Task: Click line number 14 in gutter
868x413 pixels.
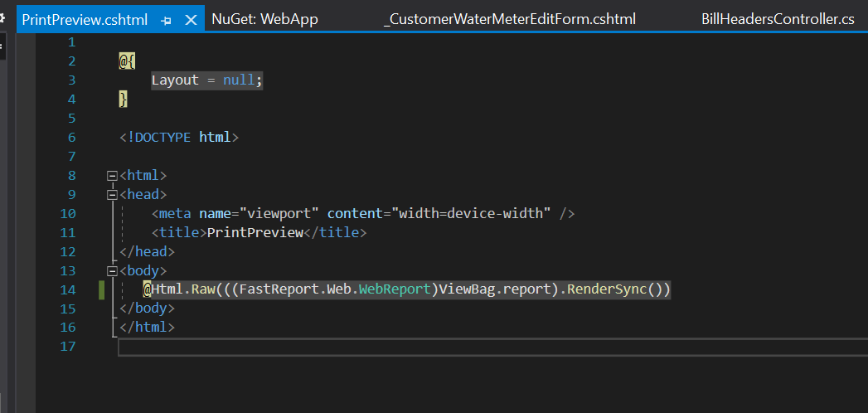Action: 67,289
